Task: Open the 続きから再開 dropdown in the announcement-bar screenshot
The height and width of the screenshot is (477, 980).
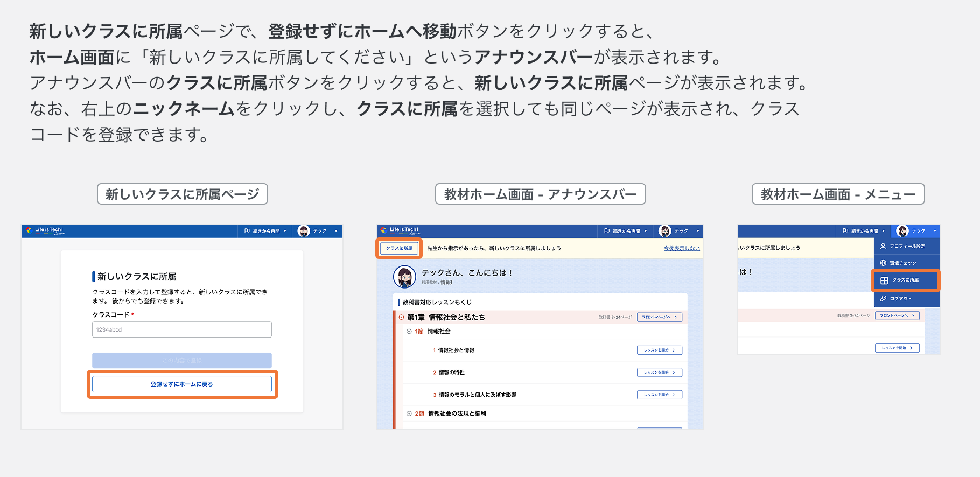Action: click(626, 231)
